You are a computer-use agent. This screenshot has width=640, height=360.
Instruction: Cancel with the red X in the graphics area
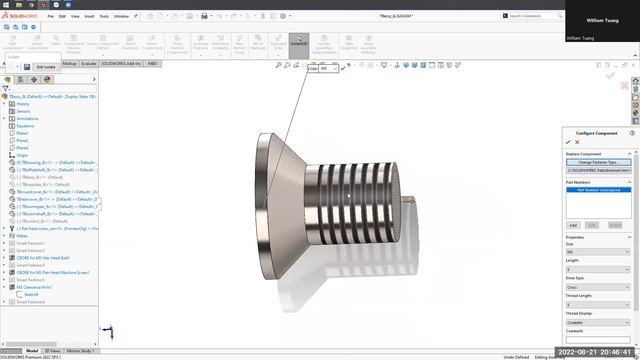[624, 85]
